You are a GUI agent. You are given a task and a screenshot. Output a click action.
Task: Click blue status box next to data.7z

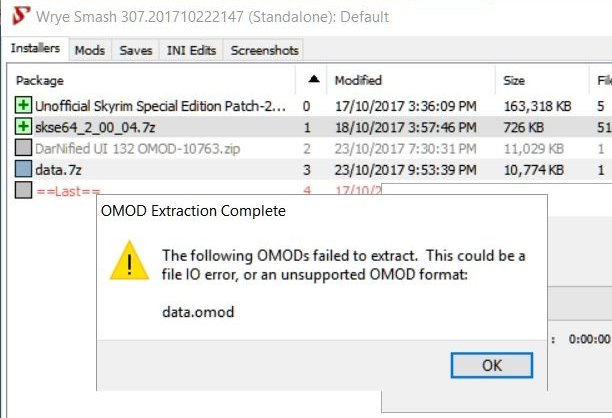pyautogui.click(x=23, y=169)
